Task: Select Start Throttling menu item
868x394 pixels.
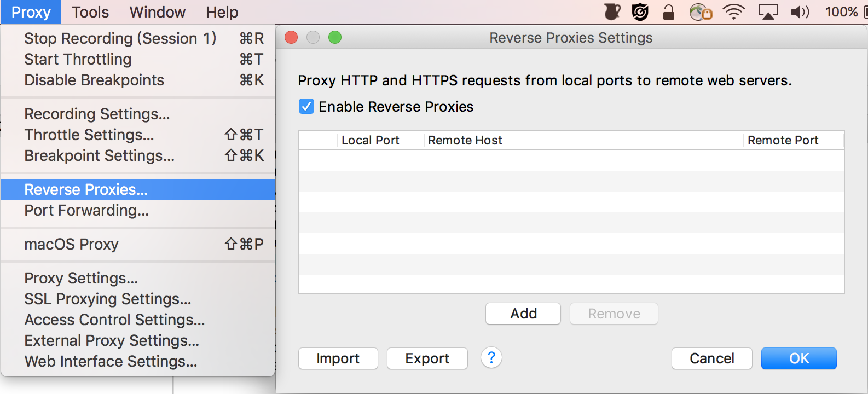Action: (138, 59)
